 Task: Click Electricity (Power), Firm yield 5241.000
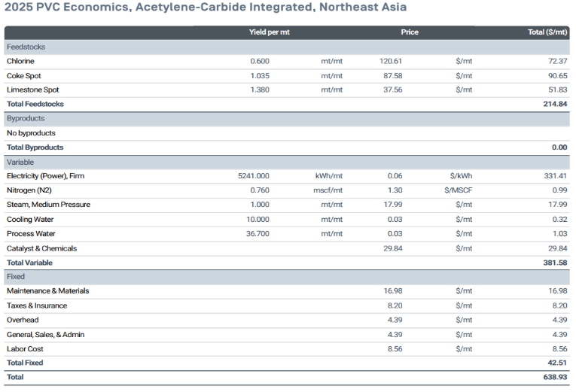pyautogui.click(x=254, y=176)
